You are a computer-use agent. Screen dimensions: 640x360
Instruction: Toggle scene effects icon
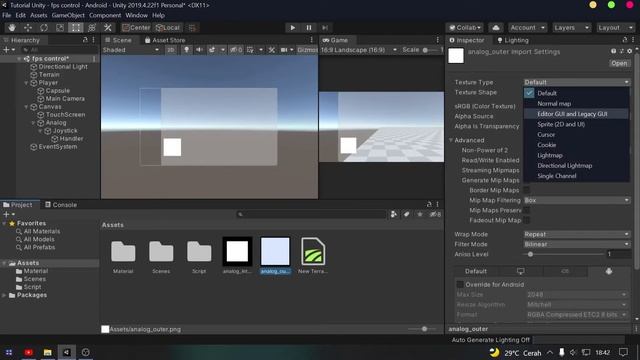point(212,50)
